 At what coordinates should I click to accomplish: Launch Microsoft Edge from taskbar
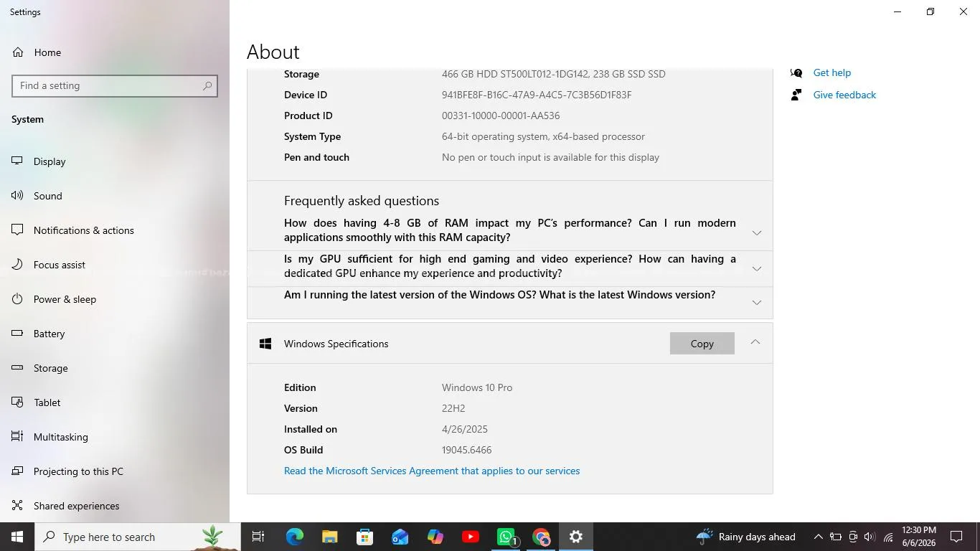[x=295, y=537]
